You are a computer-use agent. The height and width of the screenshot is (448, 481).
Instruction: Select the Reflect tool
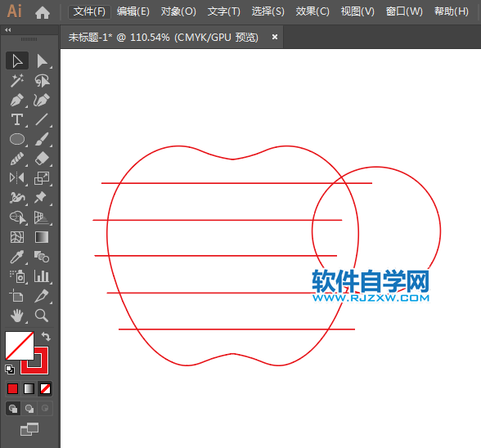(x=17, y=178)
